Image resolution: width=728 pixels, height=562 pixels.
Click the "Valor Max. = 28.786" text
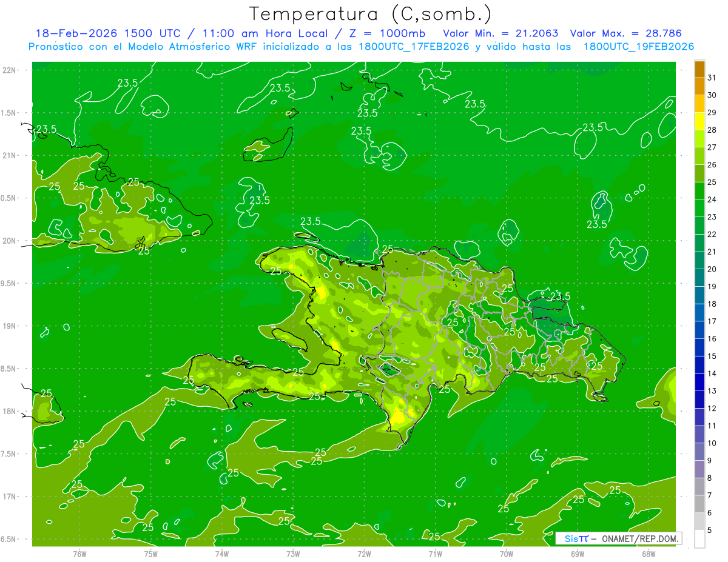click(x=626, y=33)
